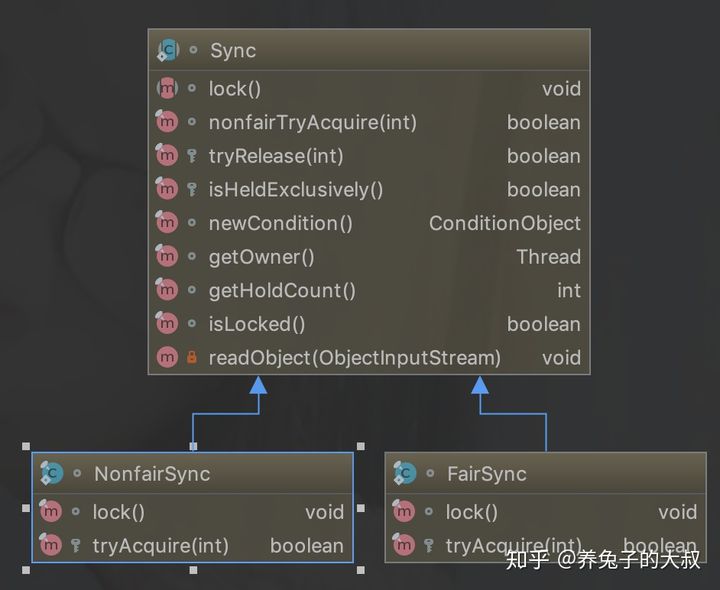The height and width of the screenshot is (590, 720).
Task: Click the package-visibility dot beside the Sync title
Action: tap(193, 50)
